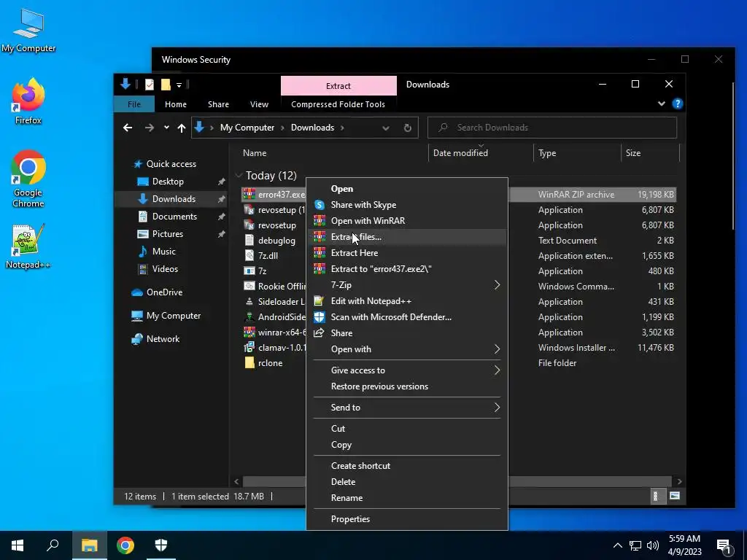The height and width of the screenshot is (560, 747).
Task: Open the My Computer desktop icon
Action: click(28, 31)
